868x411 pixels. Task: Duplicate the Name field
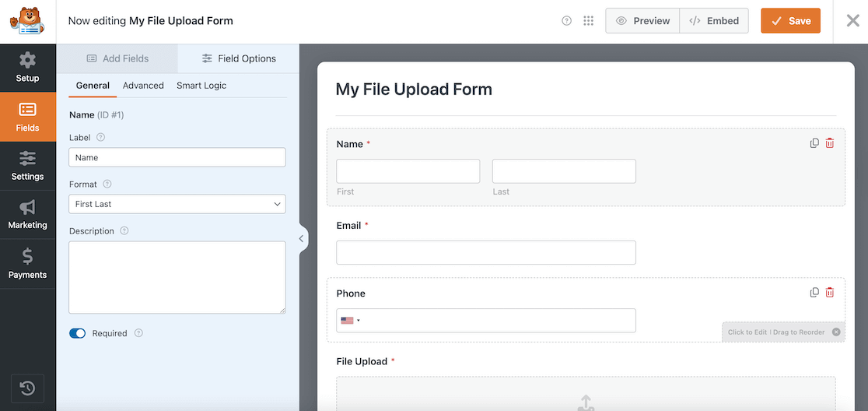(814, 143)
